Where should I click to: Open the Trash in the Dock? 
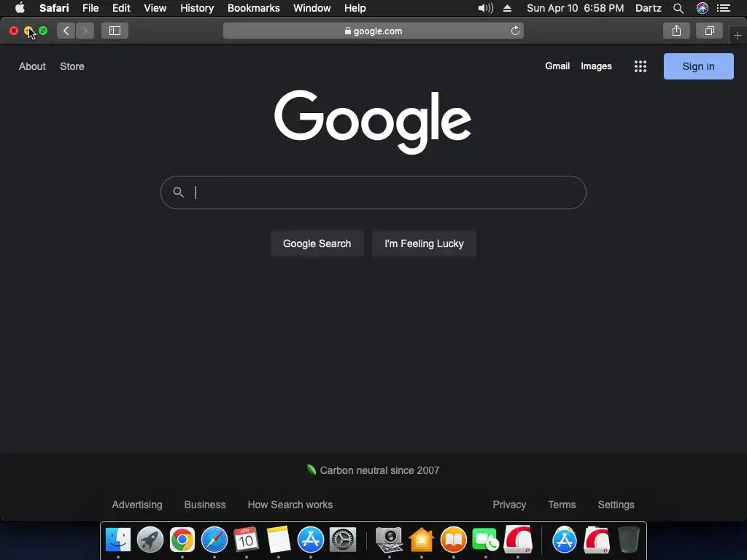[x=629, y=540]
